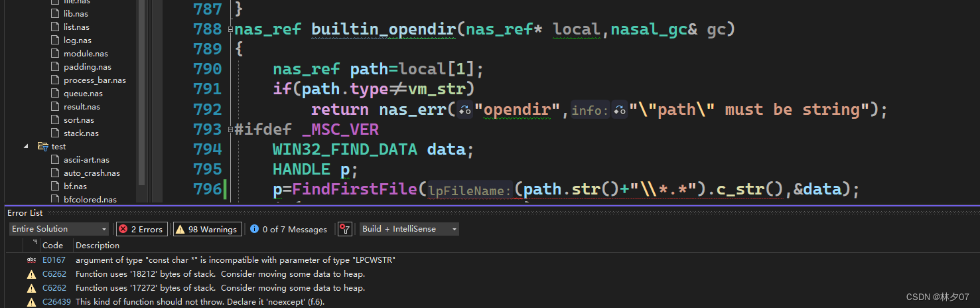Open ascii-art.nas in the test folder
Image resolution: width=980 pixels, height=308 pixels.
86,160
